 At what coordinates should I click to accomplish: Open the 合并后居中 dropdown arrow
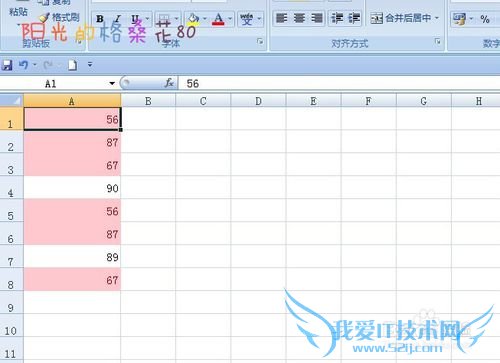(437, 18)
